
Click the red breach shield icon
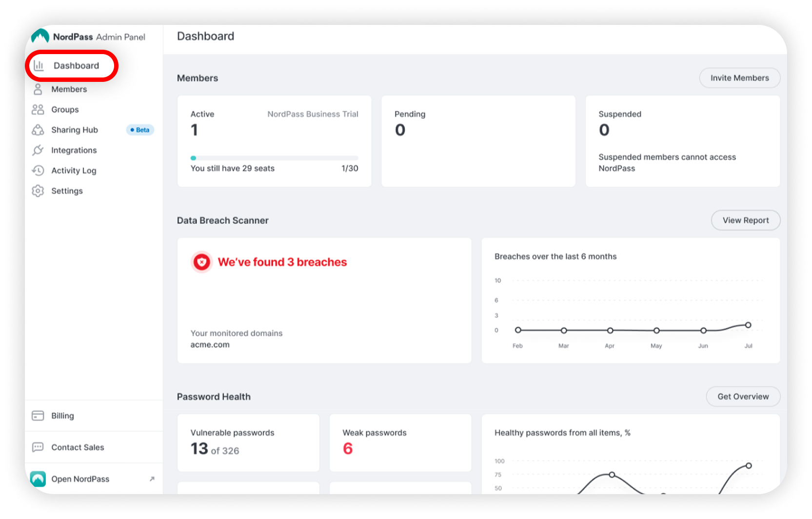[x=201, y=262]
